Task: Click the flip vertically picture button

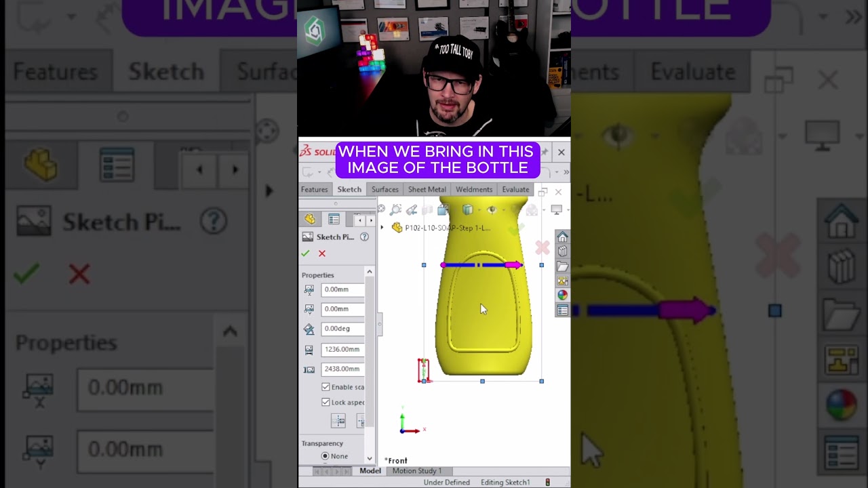Action: pyautogui.click(x=360, y=421)
